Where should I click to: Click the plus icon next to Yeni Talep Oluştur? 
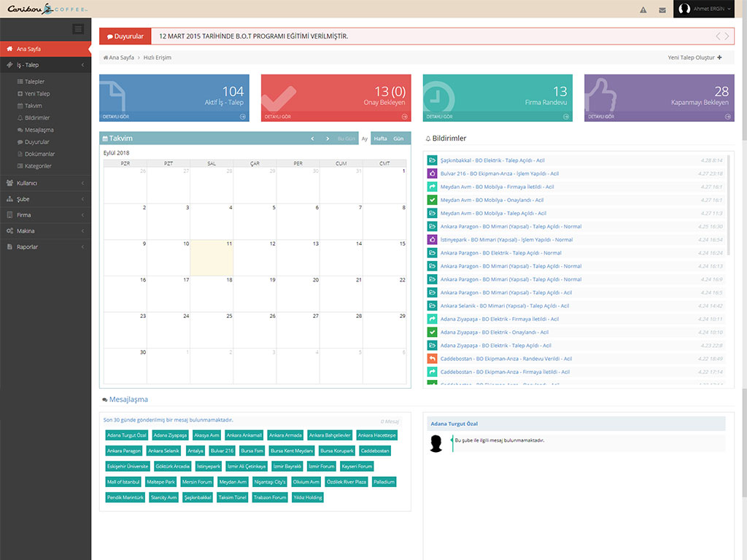[x=720, y=58]
